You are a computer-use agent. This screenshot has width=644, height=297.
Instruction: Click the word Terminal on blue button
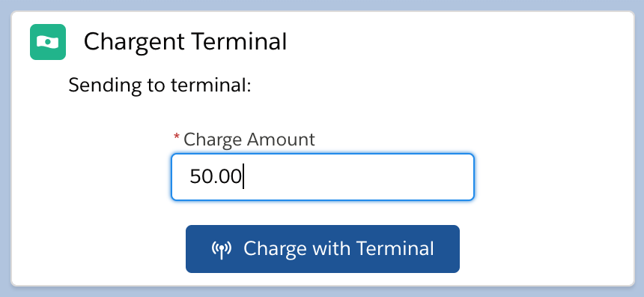(x=395, y=248)
